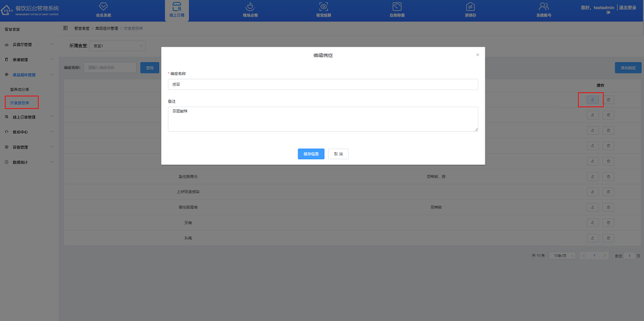Click the sidebar collapse icon beside breadcrumb

pyautogui.click(x=66, y=28)
